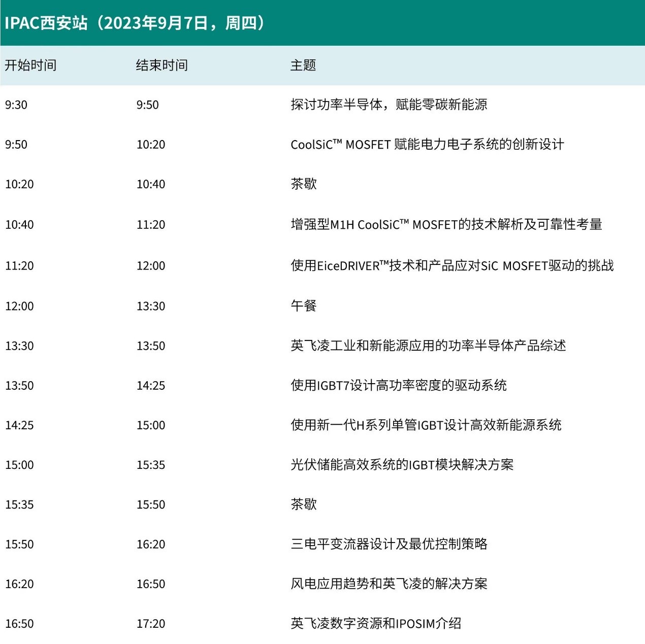Click end time 15:50 of second tea break
645x644 pixels.
(151, 505)
